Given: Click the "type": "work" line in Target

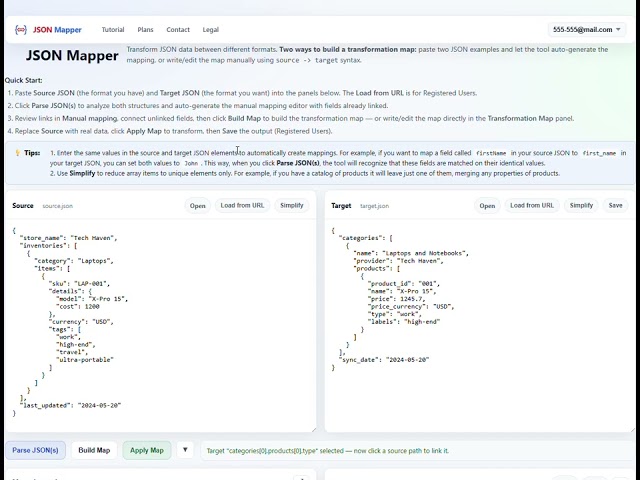Looking at the screenshot, I should tap(394, 314).
